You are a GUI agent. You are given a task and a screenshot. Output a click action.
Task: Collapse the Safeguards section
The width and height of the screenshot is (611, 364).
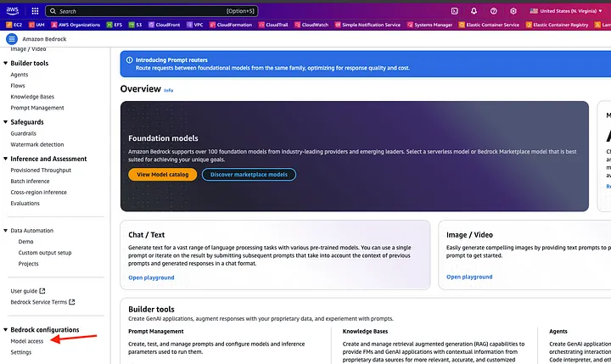click(x=5, y=122)
